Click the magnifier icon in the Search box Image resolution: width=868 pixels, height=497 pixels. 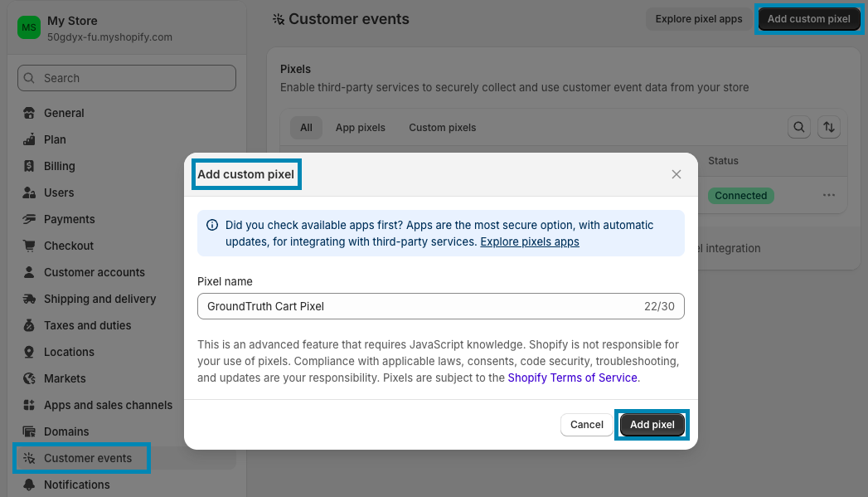coord(29,78)
